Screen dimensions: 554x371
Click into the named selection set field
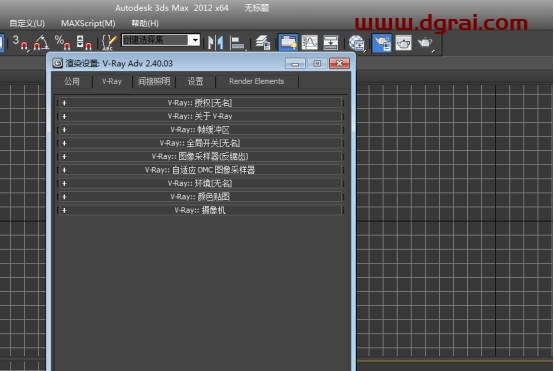(155, 40)
